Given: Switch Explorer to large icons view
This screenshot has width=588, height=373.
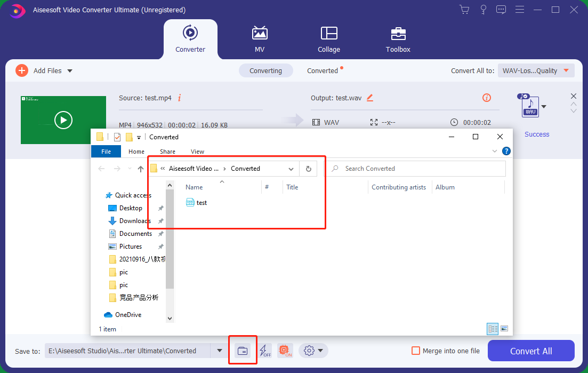Looking at the screenshot, I should point(504,329).
